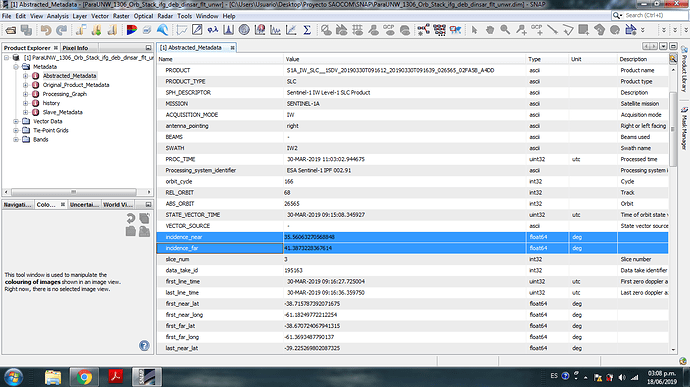The image size is (690, 387).
Task: Switch to the Navigation tab
Action: point(18,205)
